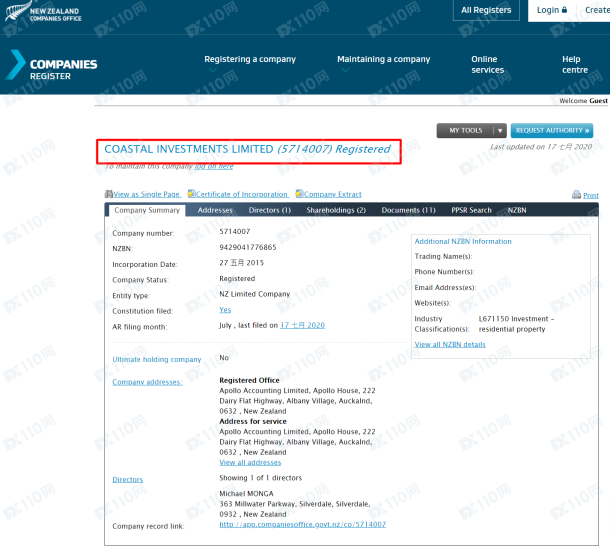Expand the Registering a company chevron
This screenshot has height=548, width=610.
[212, 70]
